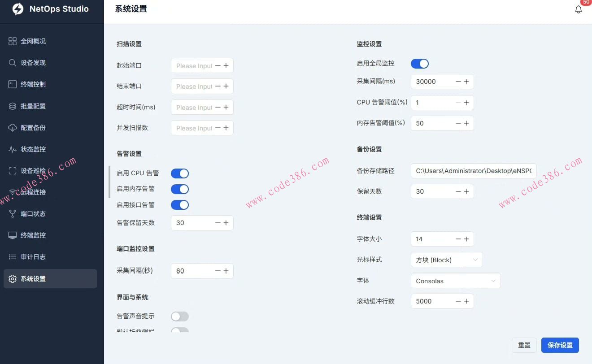Viewport: 592px width, 364px height.
Task: Click the 保存设置 save button
Action: [x=560, y=345]
